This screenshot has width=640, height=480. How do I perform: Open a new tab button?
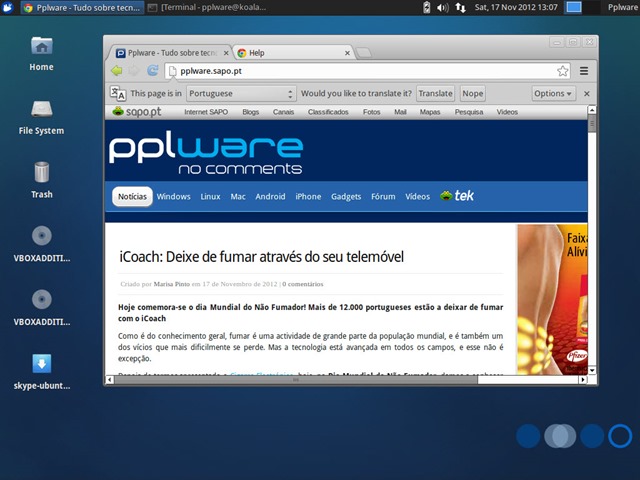[363, 53]
